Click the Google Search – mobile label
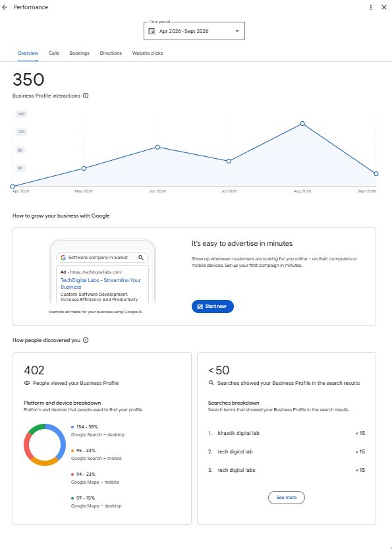Image resolution: width=392 pixels, height=549 pixels. coord(97,459)
